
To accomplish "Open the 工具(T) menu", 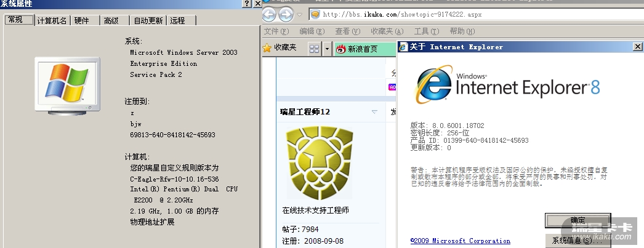I will coord(426,31).
